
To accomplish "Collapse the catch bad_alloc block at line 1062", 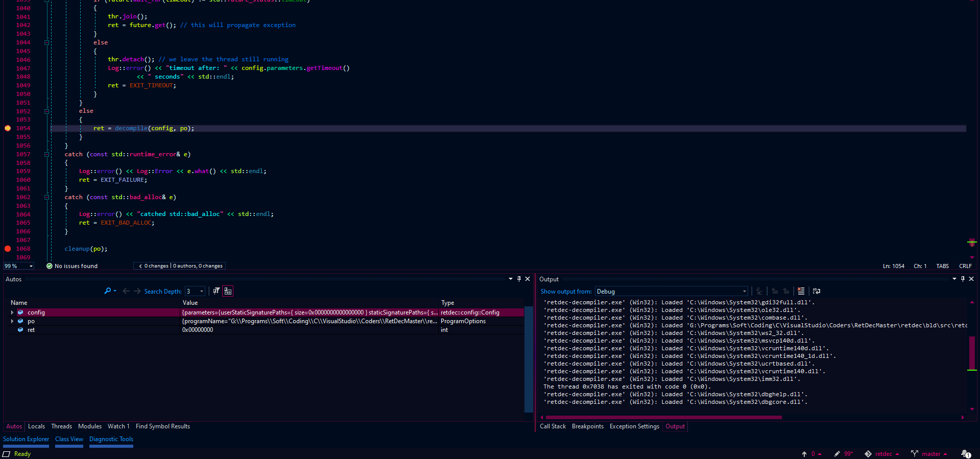I will (46, 197).
